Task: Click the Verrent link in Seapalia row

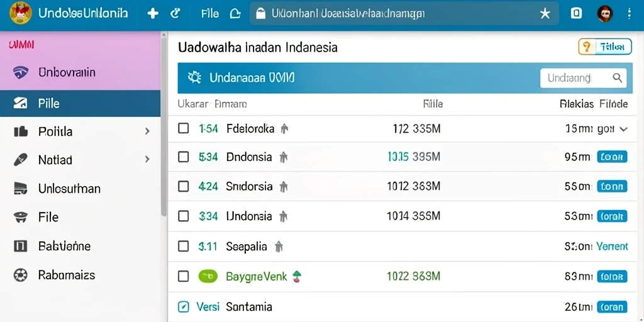Action: click(x=612, y=247)
